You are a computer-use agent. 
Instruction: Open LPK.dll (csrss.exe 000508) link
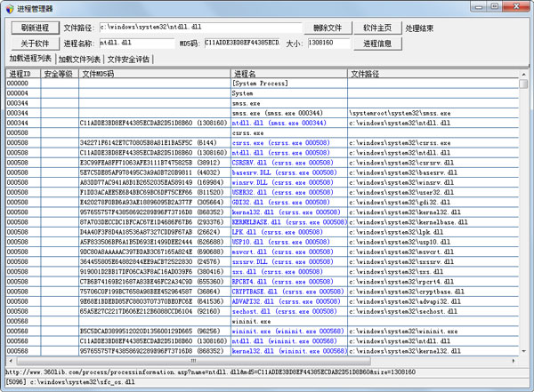click(x=277, y=232)
